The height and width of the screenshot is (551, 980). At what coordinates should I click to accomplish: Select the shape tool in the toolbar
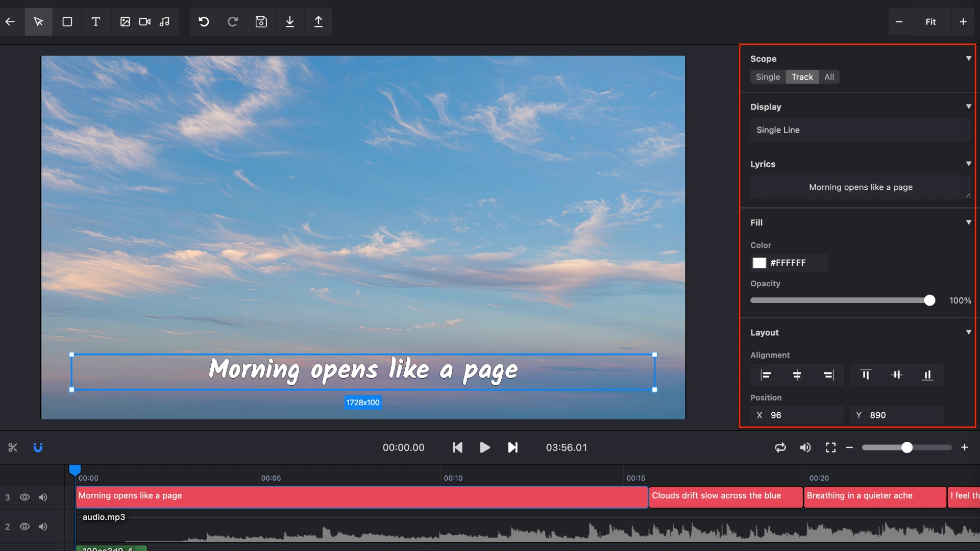pyautogui.click(x=67, y=21)
